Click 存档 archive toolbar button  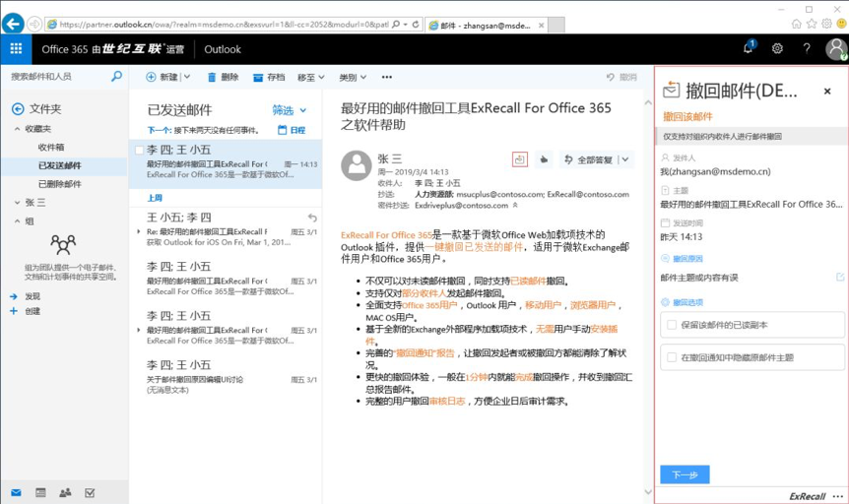(269, 78)
